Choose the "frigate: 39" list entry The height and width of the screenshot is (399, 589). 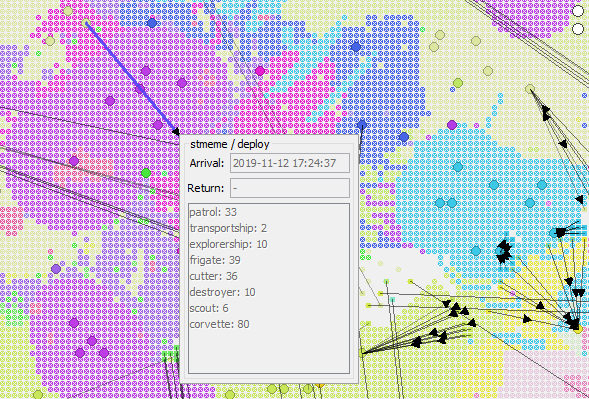[x=215, y=260]
